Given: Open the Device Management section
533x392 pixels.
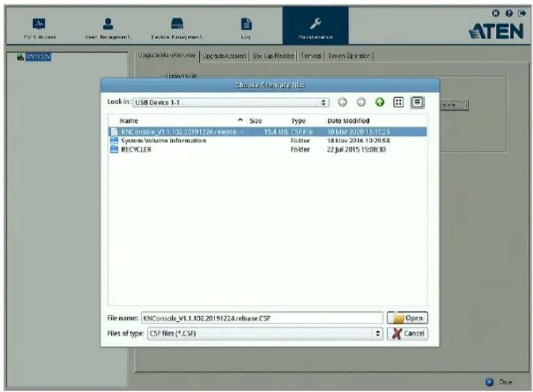Looking at the screenshot, I should point(177,28).
